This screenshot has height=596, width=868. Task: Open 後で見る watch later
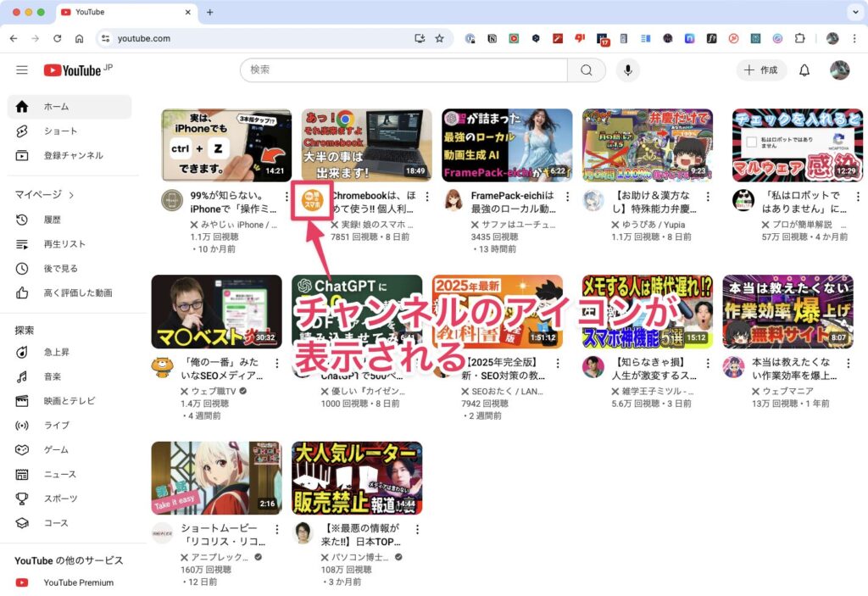[x=70, y=269]
